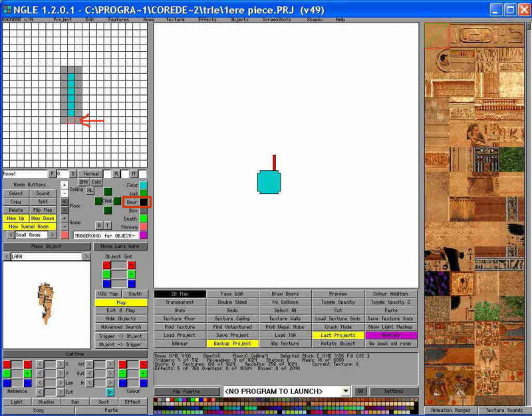This screenshot has width=532, height=416.
Task: Toggle the 2D Map view button
Action: point(179,294)
